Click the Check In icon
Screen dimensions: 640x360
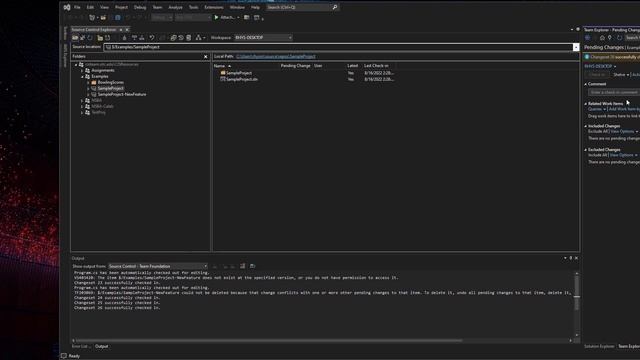click(x=142, y=38)
